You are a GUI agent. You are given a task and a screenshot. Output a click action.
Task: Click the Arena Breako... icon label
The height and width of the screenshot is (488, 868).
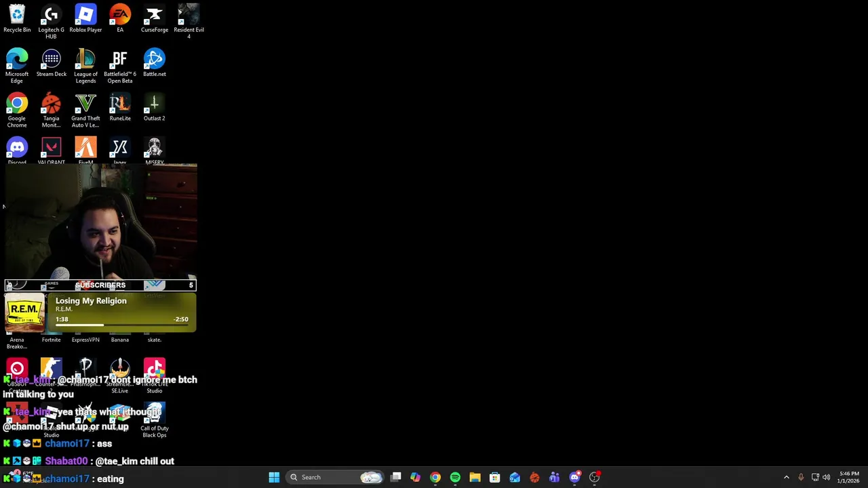click(17, 343)
